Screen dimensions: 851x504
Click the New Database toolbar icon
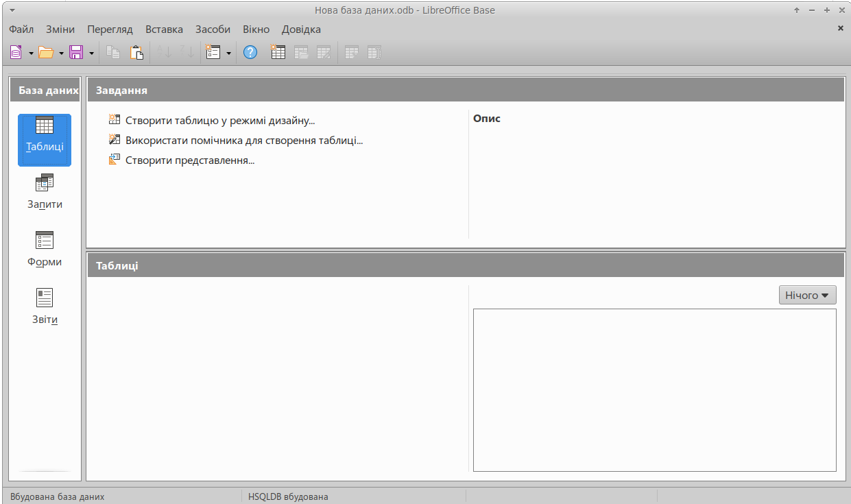[16, 52]
